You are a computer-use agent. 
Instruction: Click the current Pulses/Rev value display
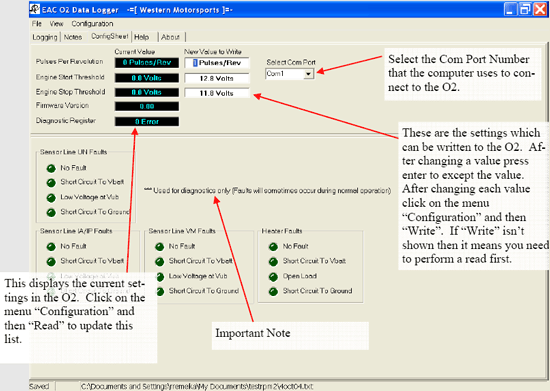(147, 63)
